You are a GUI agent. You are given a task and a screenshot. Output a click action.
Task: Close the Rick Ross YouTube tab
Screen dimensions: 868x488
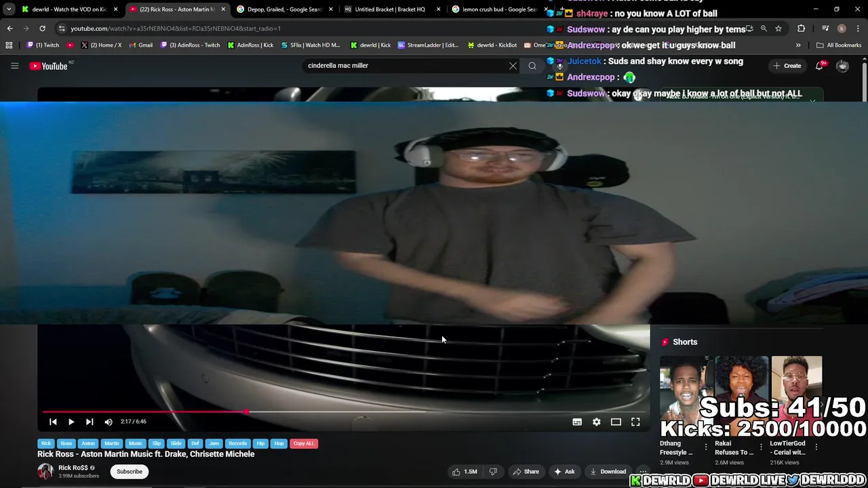(223, 9)
